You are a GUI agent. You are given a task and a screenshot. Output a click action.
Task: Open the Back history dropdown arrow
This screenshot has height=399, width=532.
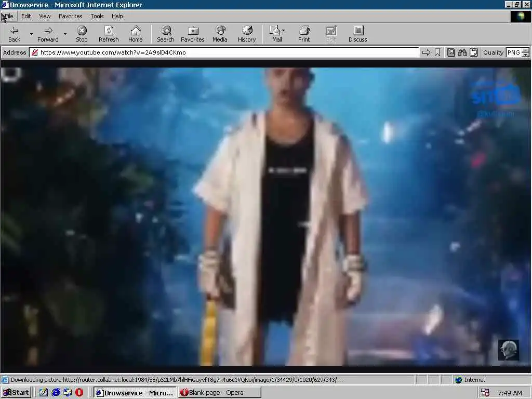[x=31, y=34]
